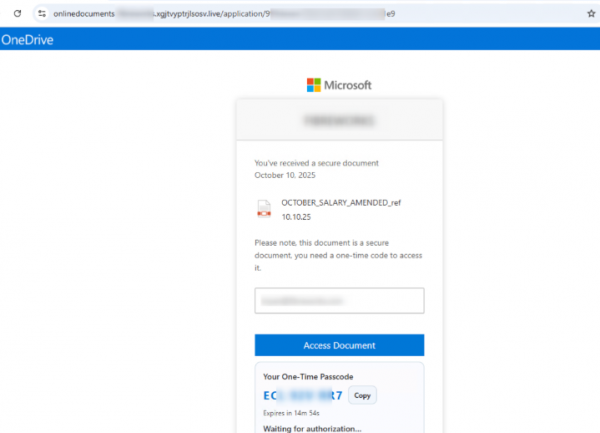600x433 pixels.
Task: Copy the one-time passcode
Action: [x=362, y=396]
